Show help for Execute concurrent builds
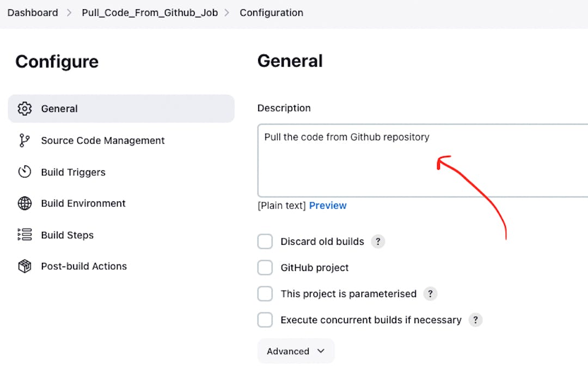Viewport: 588px width, 382px height. click(x=475, y=320)
